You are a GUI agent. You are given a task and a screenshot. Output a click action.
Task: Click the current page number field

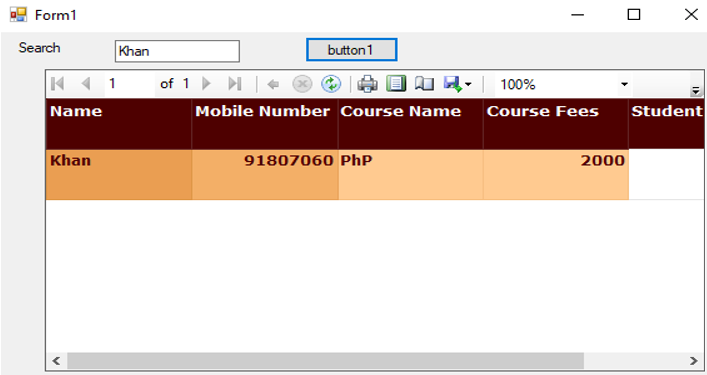point(129,84)
